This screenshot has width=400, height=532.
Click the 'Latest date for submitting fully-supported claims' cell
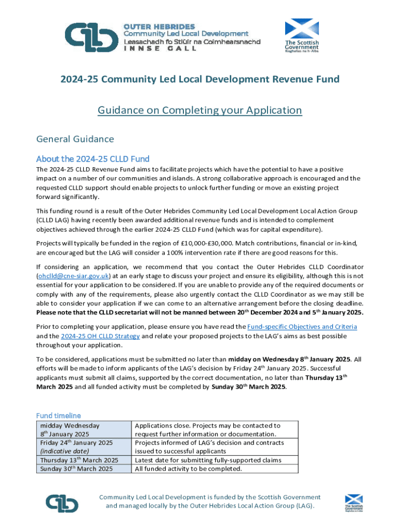click(215, 460)
